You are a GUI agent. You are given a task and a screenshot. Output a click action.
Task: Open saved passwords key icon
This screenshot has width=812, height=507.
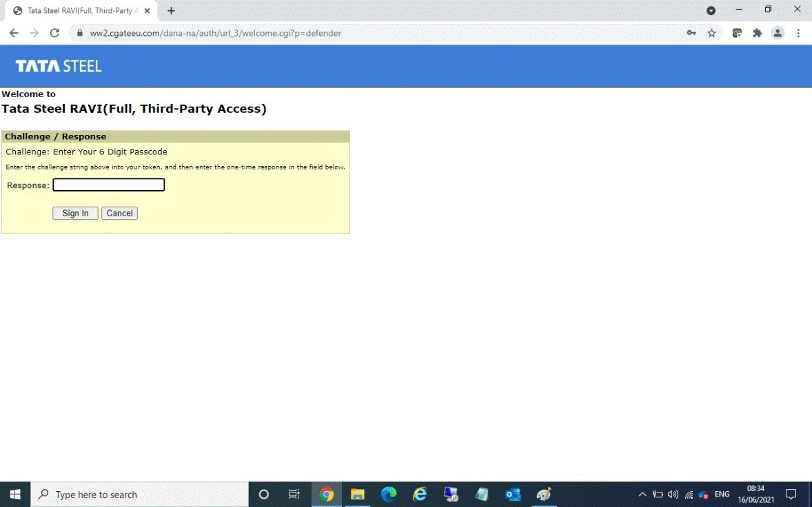691,33
